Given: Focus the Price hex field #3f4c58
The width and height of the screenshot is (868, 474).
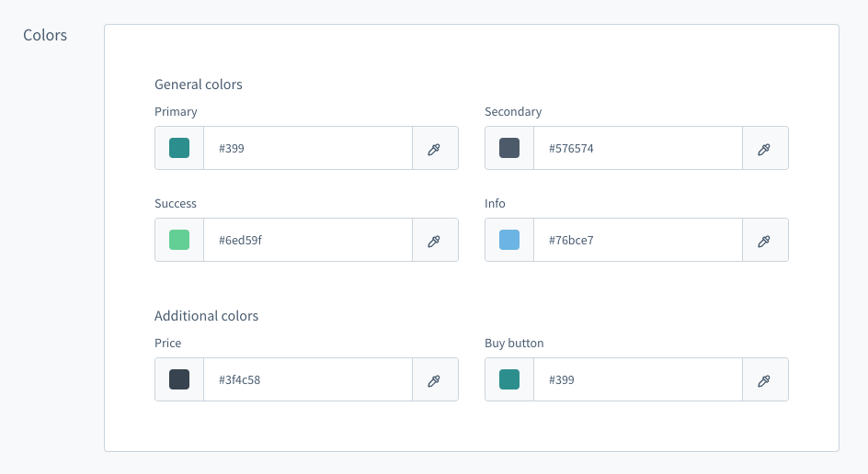Looking at the screenshot, I should click(307, 379).
